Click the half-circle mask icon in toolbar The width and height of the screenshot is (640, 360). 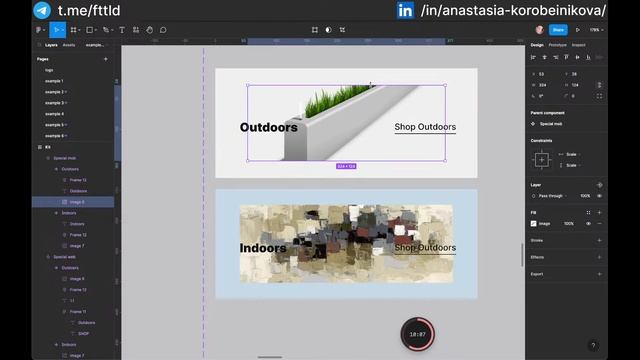[329, 30]
